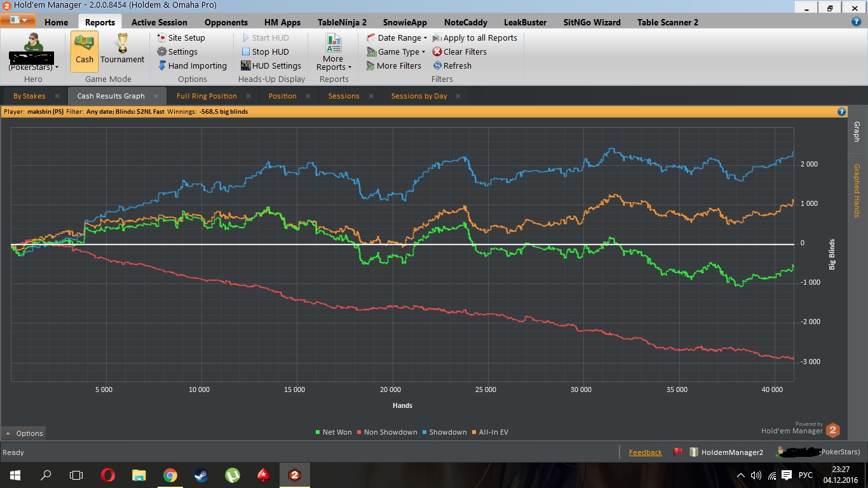Viewport: 868px width, 488px height.
Task: Click the help icon on the filter bar
Action: (x=842, y=112)
